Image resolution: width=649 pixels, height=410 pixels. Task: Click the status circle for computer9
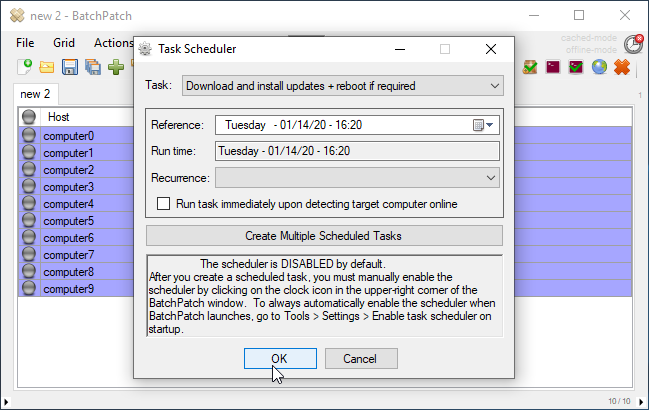point(29,288)
